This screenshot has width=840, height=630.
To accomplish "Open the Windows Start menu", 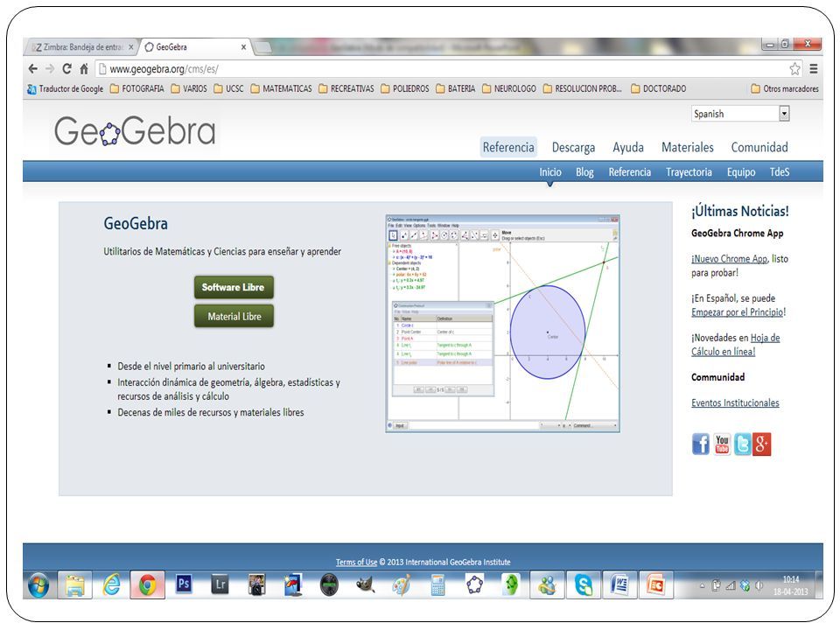I will click(38, 584).
